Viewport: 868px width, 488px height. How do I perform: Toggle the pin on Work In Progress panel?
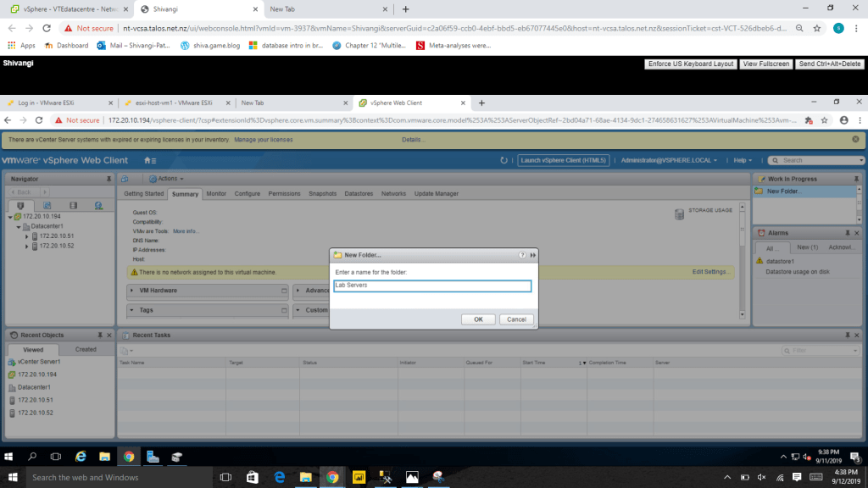pos(855,179)
